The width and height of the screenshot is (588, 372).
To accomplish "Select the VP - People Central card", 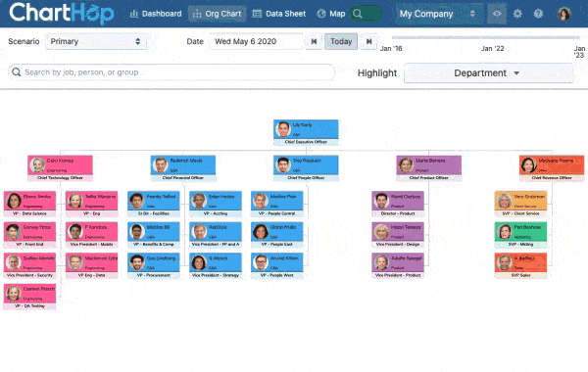I will (276, 204).
